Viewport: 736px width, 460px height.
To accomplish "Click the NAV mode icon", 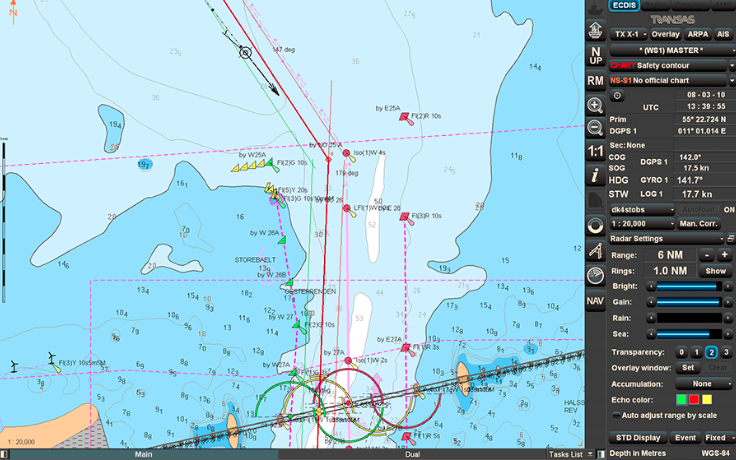I will pos(595,301).
